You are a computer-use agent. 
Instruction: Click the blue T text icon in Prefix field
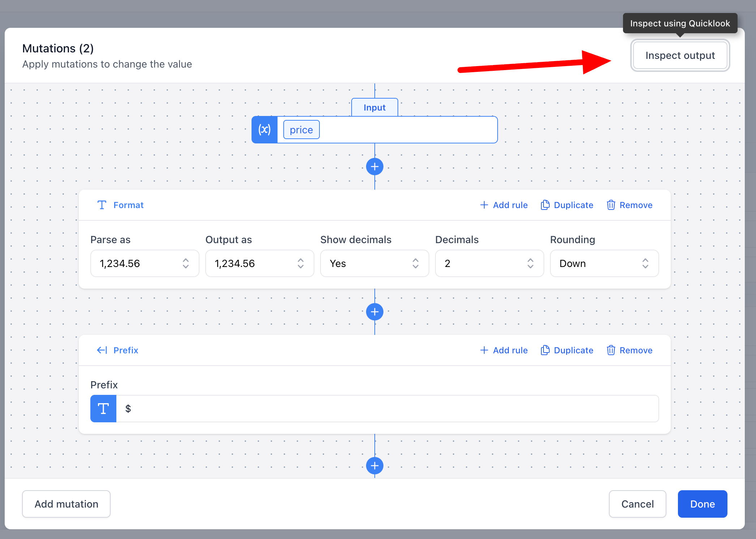(x=103, y=409)
